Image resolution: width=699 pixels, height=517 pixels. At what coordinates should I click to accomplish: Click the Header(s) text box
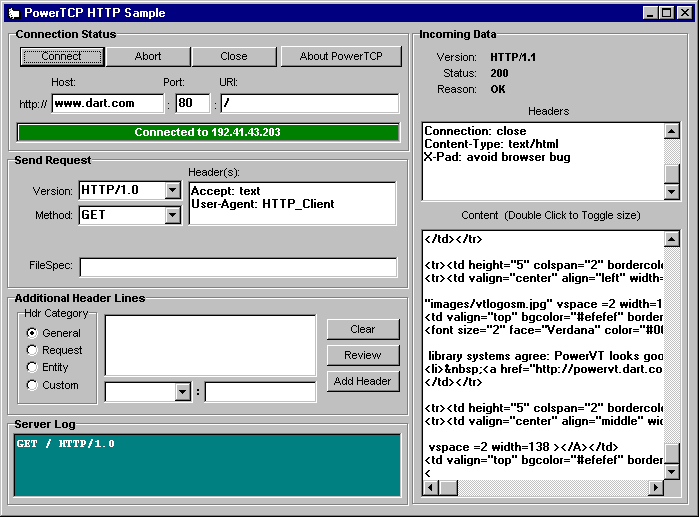292,203
